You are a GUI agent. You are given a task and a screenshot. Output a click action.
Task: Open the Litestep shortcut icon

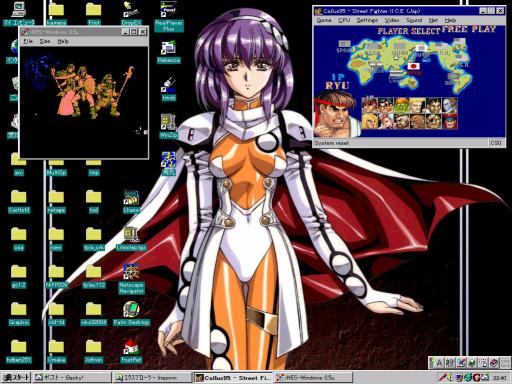pos(131,239)
